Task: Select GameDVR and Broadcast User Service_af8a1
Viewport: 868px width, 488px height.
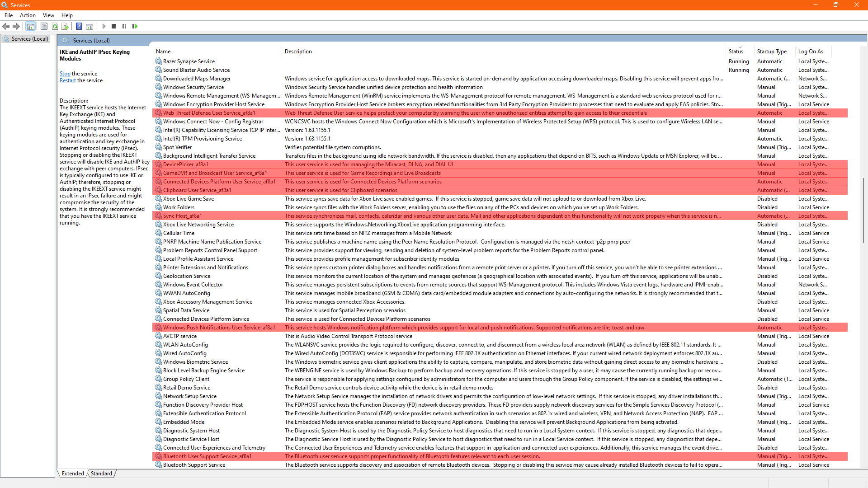Action: (x=500, y=173)
